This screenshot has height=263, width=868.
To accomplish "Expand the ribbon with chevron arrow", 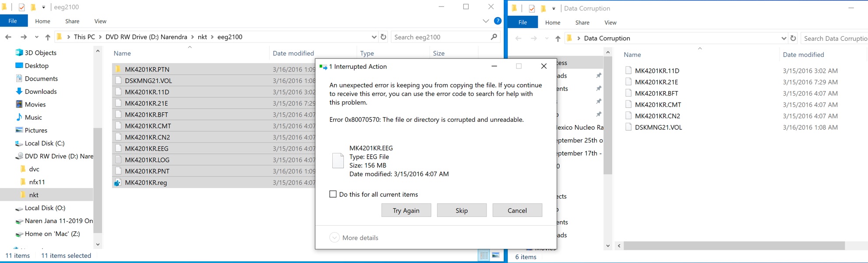I will coord(486,21).
